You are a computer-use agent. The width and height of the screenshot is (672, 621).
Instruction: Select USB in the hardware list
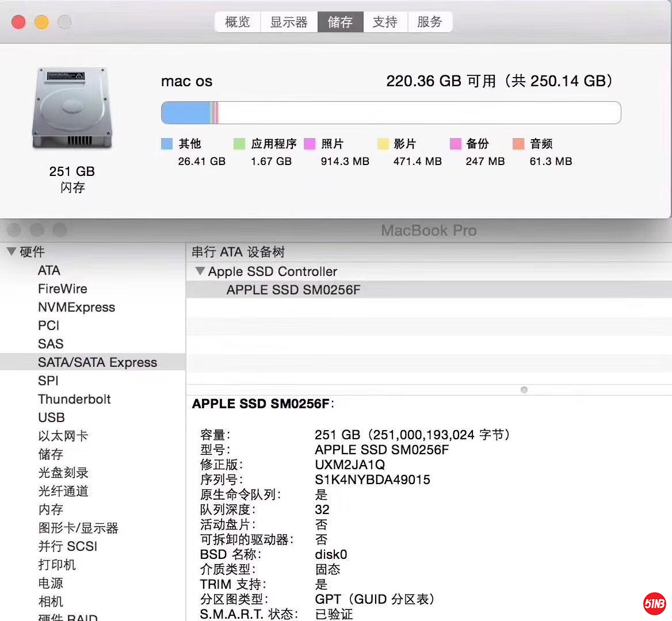[x=51, y=417]
